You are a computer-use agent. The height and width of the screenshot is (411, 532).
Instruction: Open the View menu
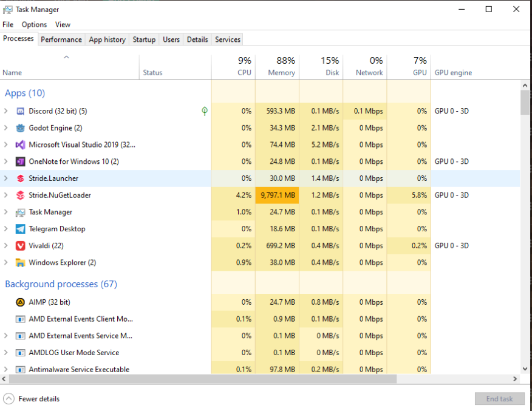point(63,24)
